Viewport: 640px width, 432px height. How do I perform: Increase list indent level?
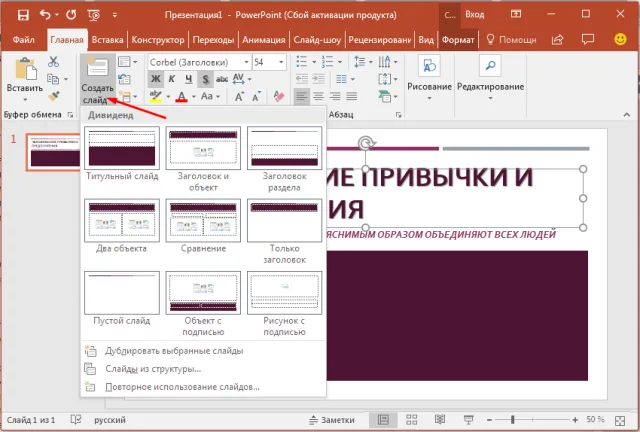[x=318, y=79]
